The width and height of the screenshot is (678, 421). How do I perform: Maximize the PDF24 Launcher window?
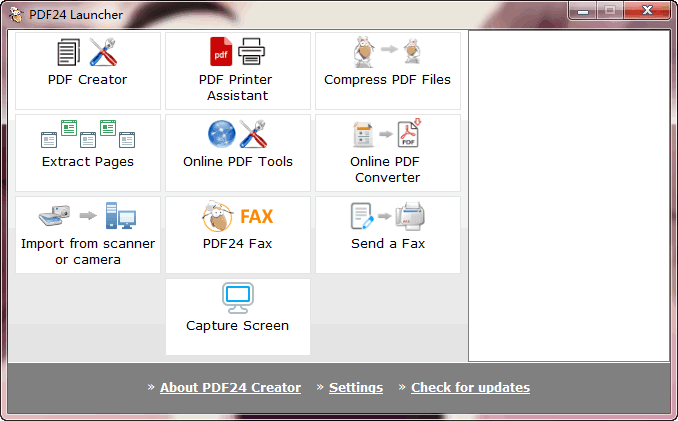pos(609,10)
